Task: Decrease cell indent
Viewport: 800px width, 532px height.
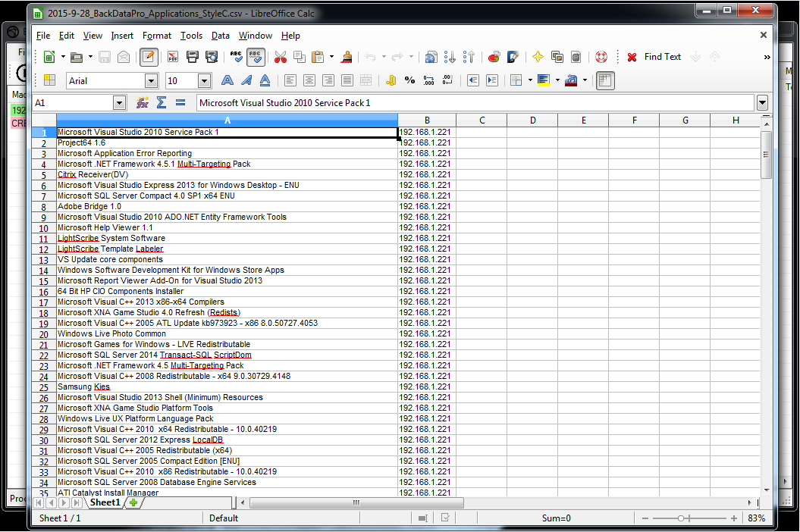Action: (x=473, y=80)
